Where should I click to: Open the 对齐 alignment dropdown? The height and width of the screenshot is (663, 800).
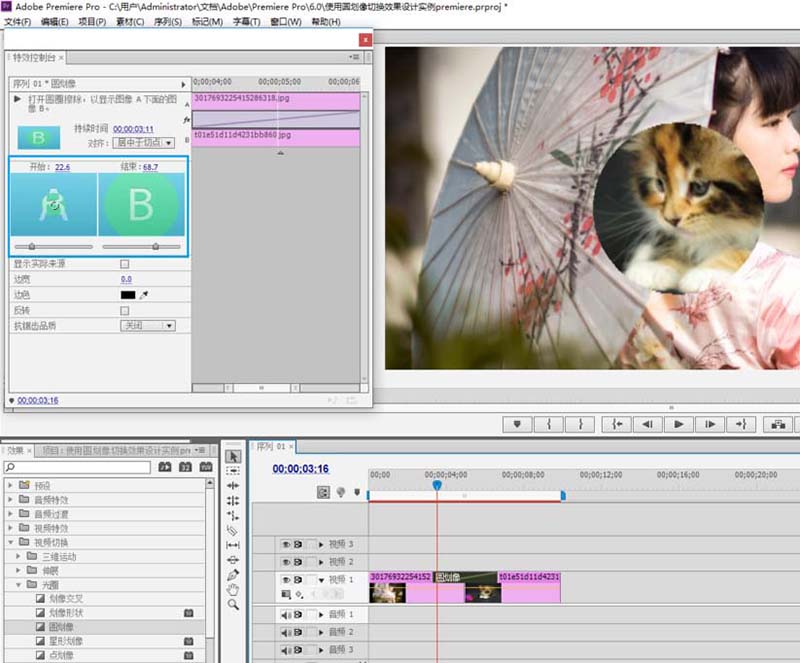tap(143, 142)
